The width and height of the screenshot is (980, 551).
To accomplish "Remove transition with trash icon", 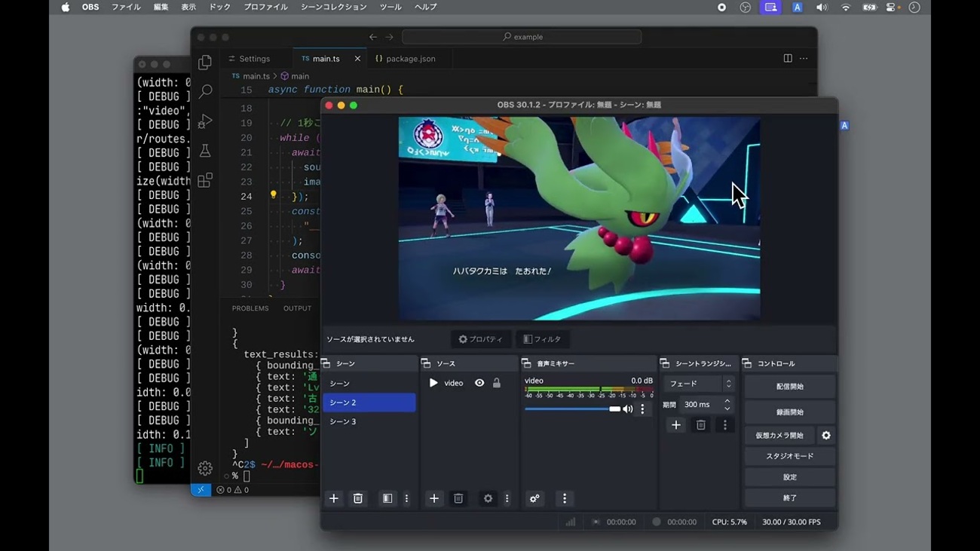I will coord(700,425).
